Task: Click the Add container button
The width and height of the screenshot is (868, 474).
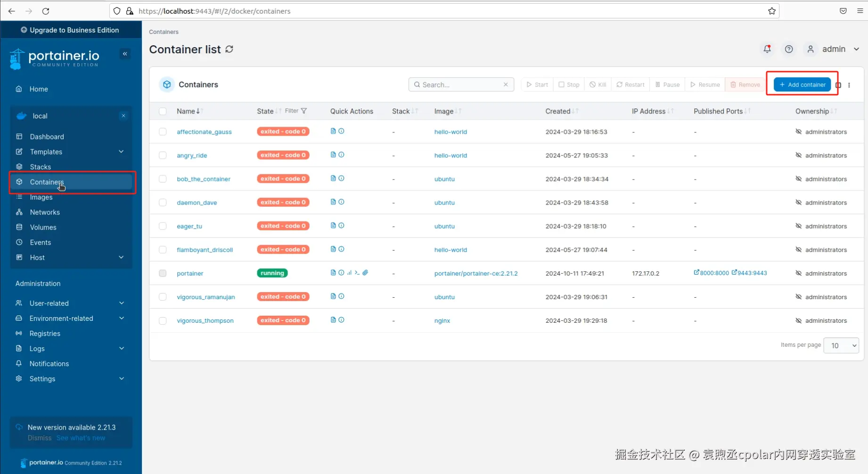Action: coord(802,85)
